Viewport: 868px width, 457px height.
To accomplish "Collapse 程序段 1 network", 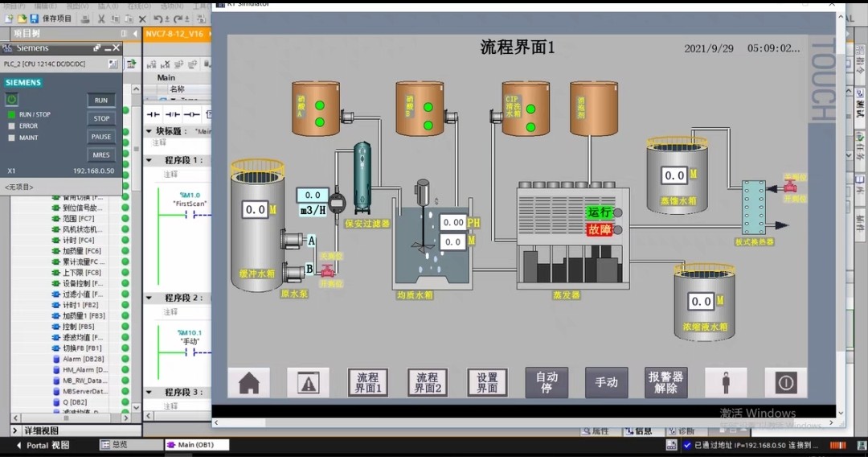I will [149, 160].
